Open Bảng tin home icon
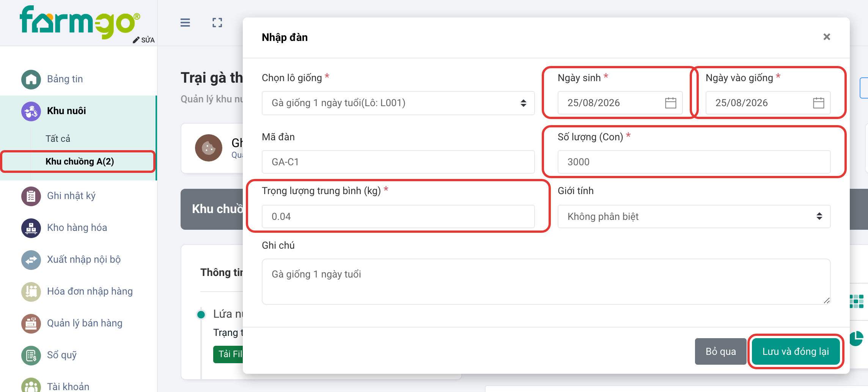Image resolution: width=868 pixels, height=392 pixels. point(31,79)
